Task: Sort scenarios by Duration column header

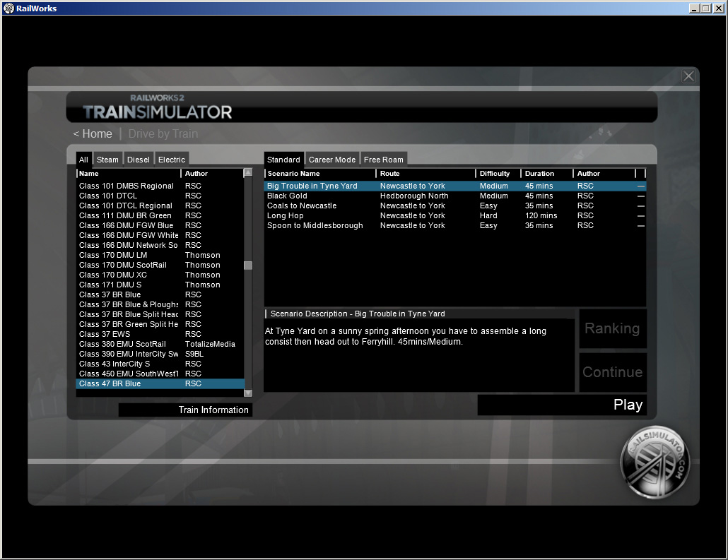Action: tap(540, 174)
